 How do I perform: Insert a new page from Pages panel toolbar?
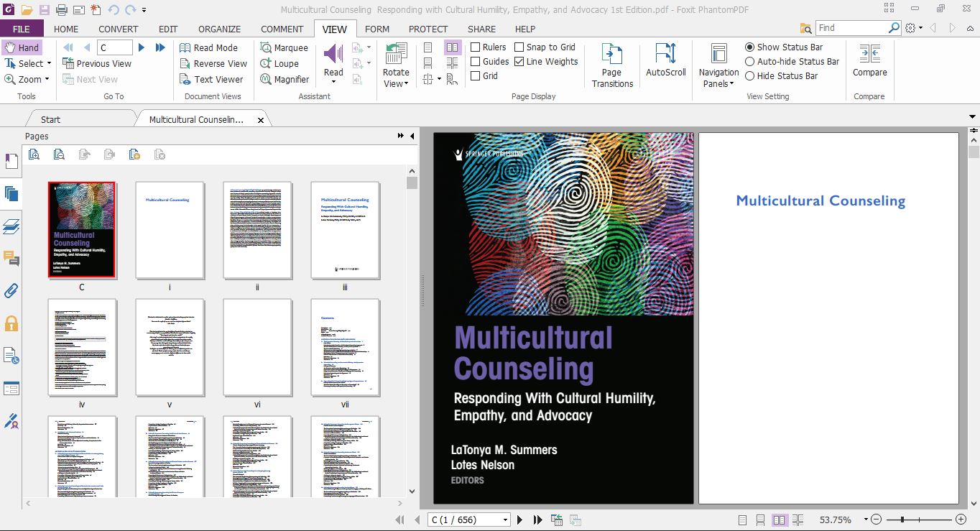click(134, 154)
